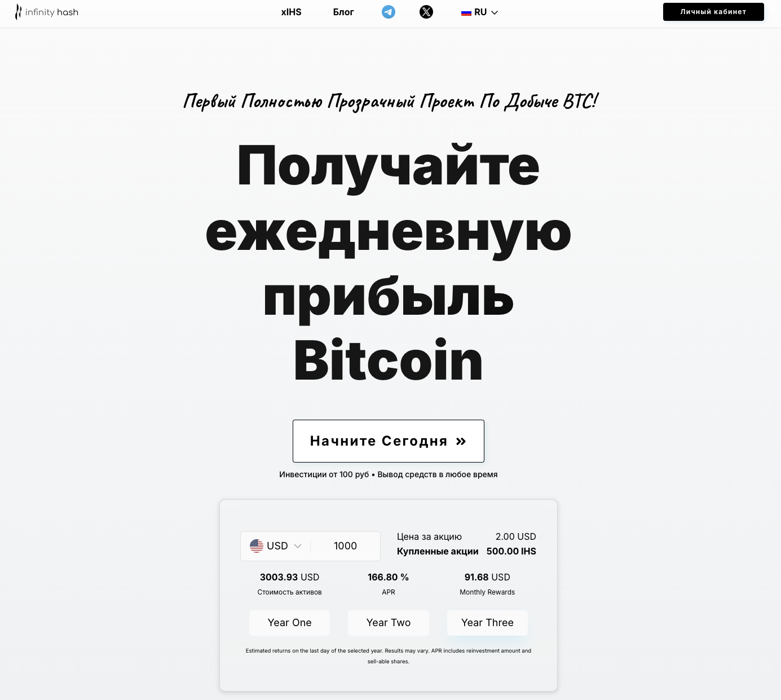The image size is (781, 700).
Task: Open the X (Twitter) profile icon
Action: (x=426, y=12)
